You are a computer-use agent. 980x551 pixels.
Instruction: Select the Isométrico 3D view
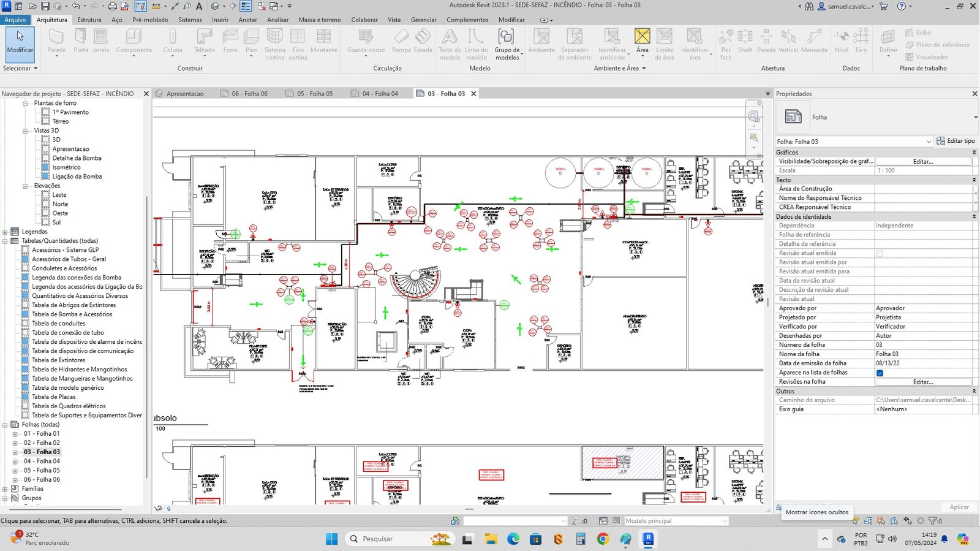click(x=66, y=167)
